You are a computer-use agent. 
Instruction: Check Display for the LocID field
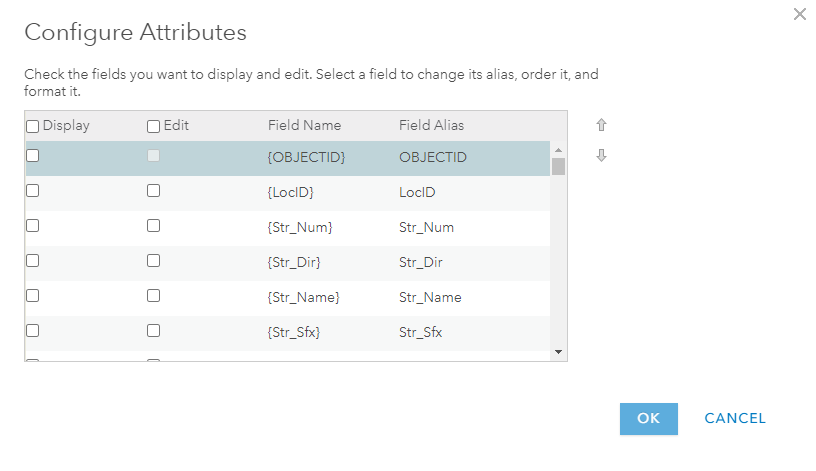[x=32, y=191]
